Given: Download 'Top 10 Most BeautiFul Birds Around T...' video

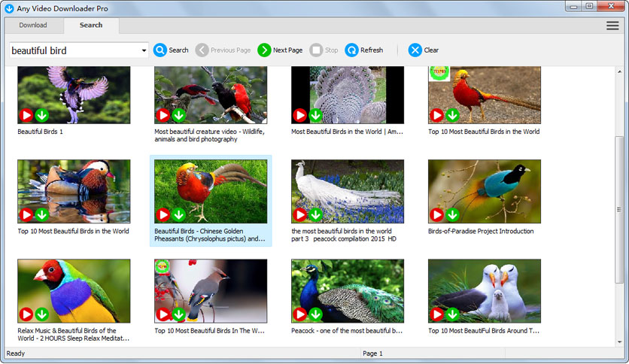Looking at the screenshot, I should 452,314.
